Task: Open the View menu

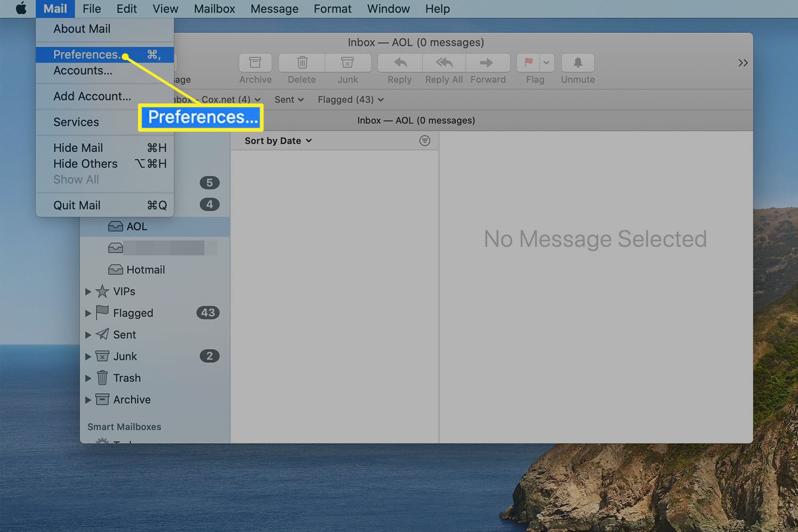Action: click(165, 9)
